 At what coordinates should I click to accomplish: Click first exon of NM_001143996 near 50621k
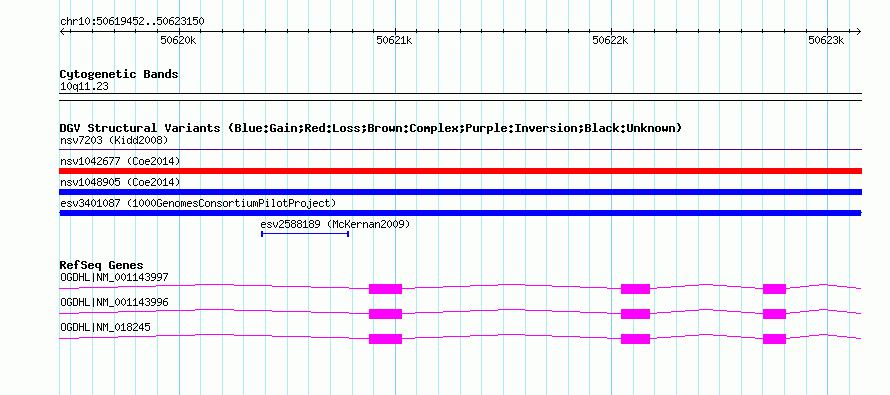[x=385, y=314]
